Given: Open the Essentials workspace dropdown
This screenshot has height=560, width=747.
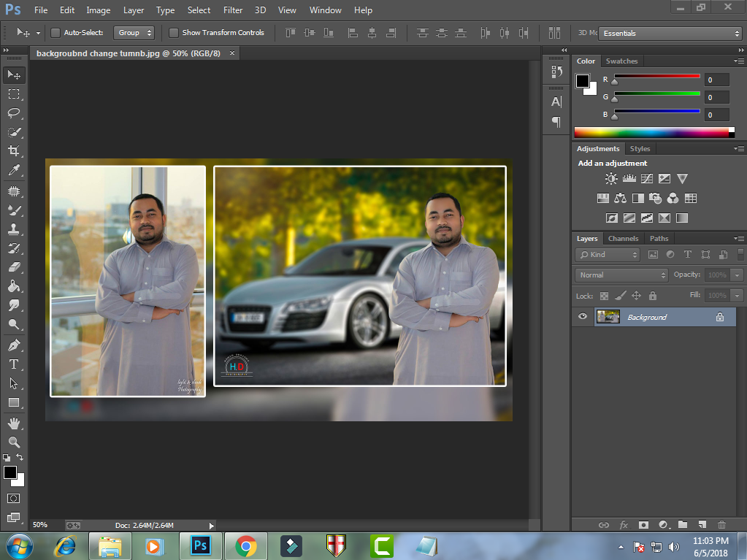Looking at the screenshot, I should [x=670, y=34].
